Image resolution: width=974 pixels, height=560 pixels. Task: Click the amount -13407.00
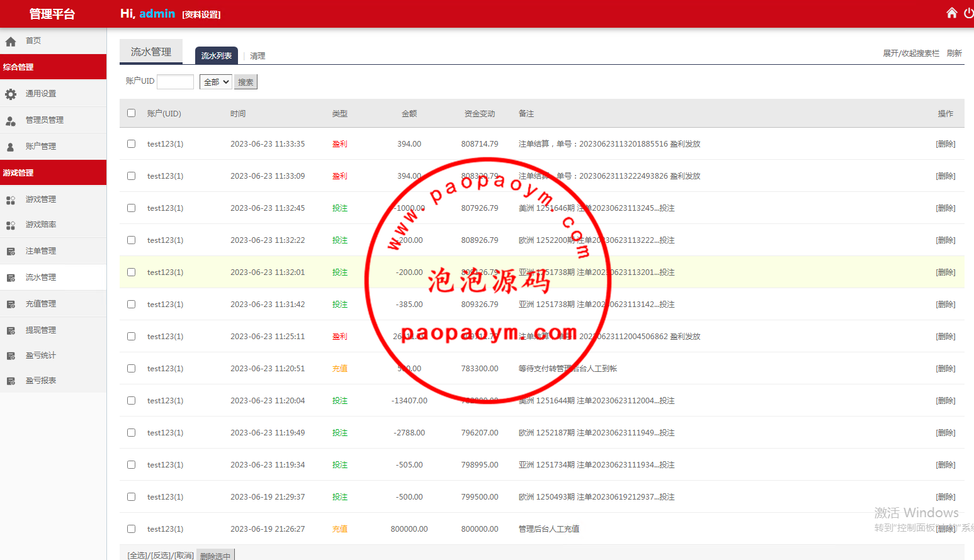(x=409, y=401)
